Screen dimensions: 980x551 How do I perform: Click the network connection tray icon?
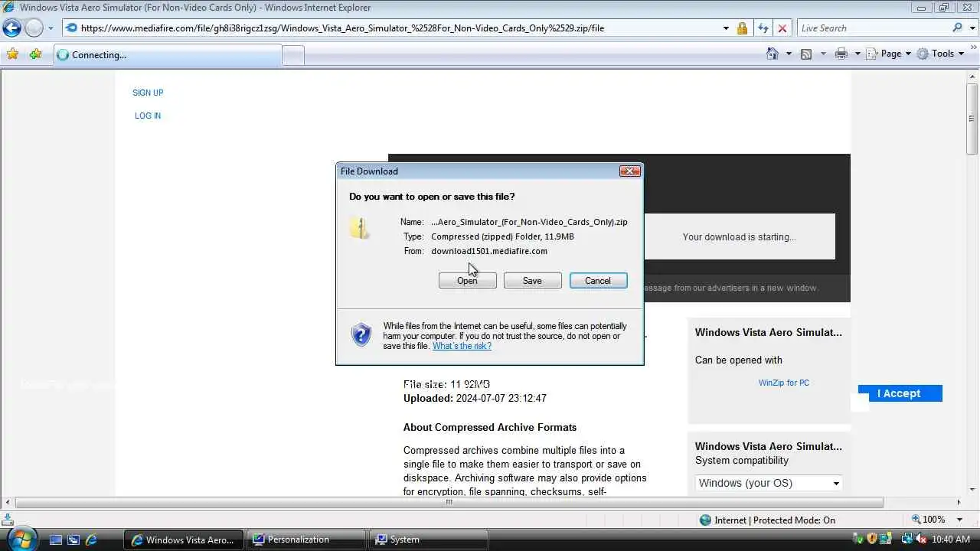pyautogui.click(x=906, y=539)
